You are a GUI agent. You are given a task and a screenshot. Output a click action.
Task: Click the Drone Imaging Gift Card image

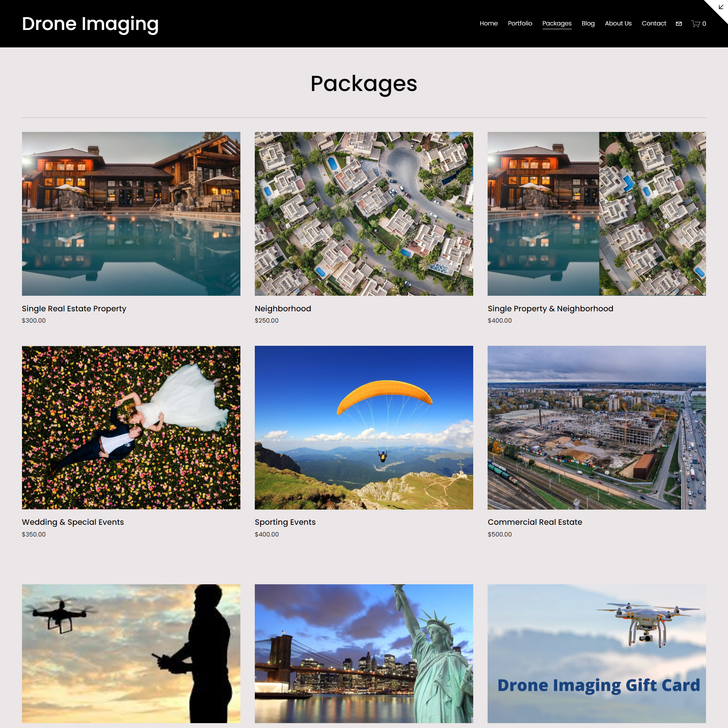click(597, 654)
